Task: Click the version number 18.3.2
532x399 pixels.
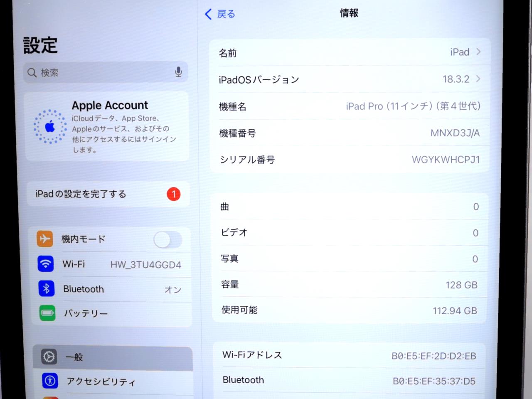Action: (456, 79)
